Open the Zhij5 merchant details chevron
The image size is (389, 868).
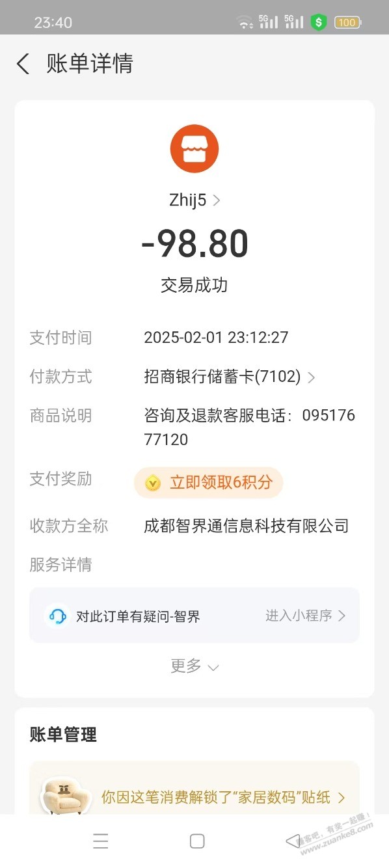coord(217,200)
